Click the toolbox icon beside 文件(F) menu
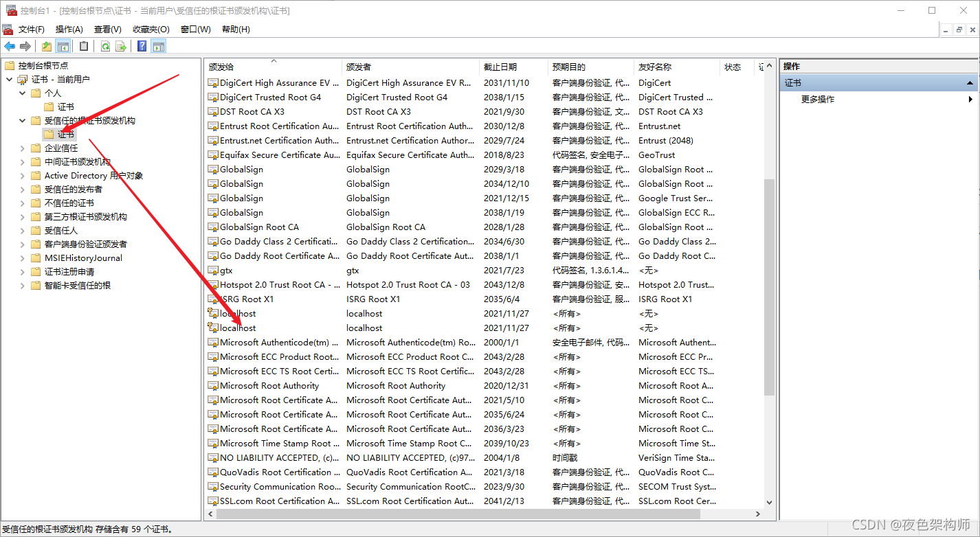The width and height of the screenshot is (980, 537). [x=8, y=29]
